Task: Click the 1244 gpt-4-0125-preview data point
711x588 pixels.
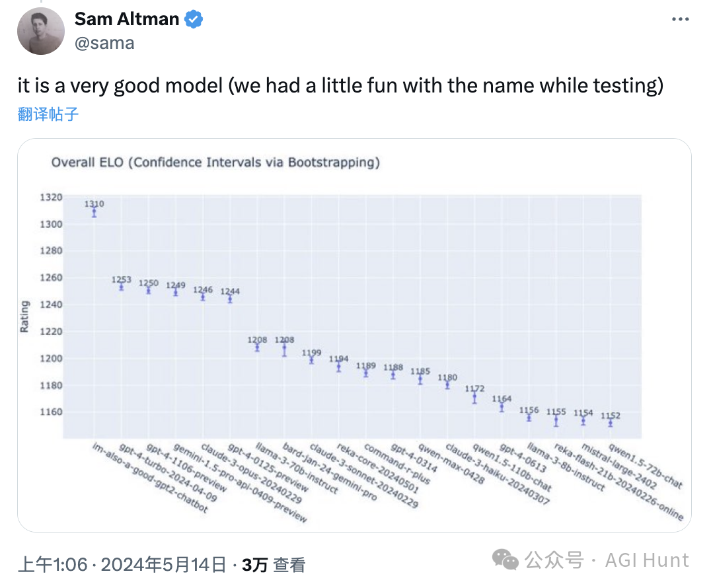Action: click(x=230, y=299)
